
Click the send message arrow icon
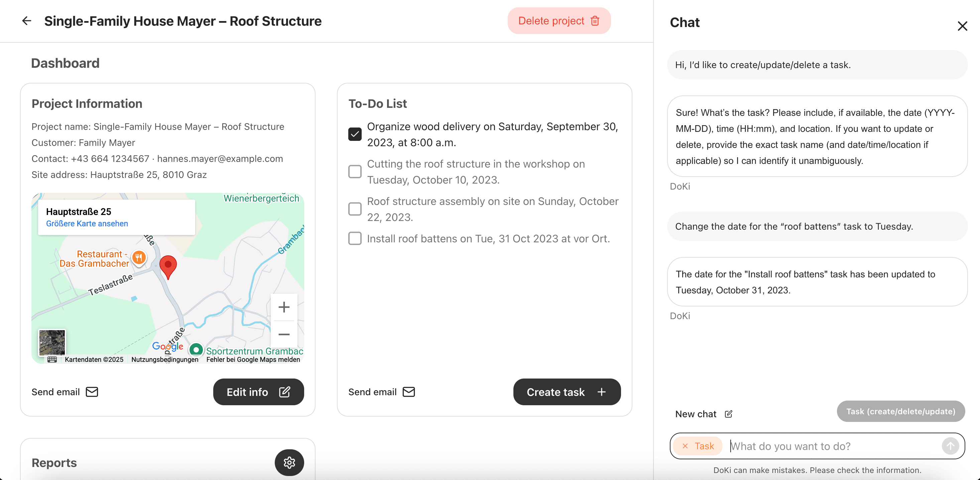(x=950, y=446)
